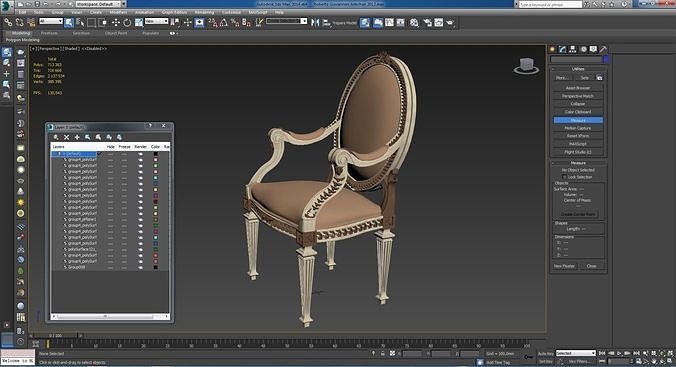676x367 pixels.
Task: Toggle Render for the polySurface121 row
Action: coord(141,249)
